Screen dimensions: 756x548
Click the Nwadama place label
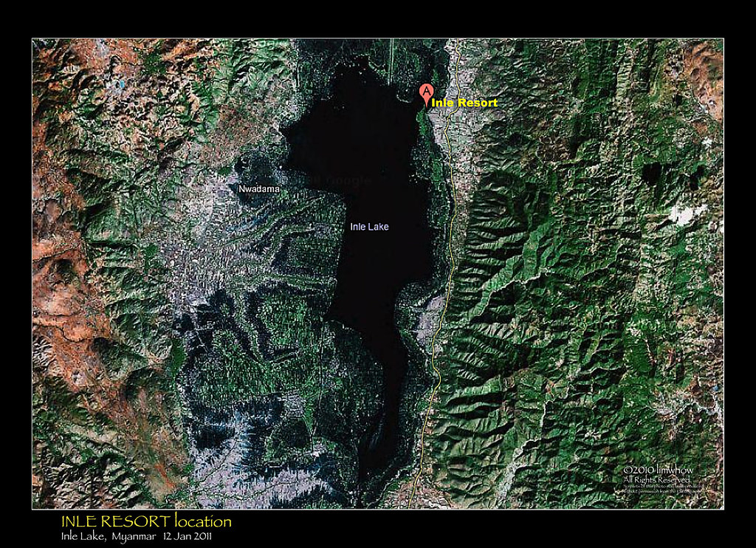tap(259, 190)
